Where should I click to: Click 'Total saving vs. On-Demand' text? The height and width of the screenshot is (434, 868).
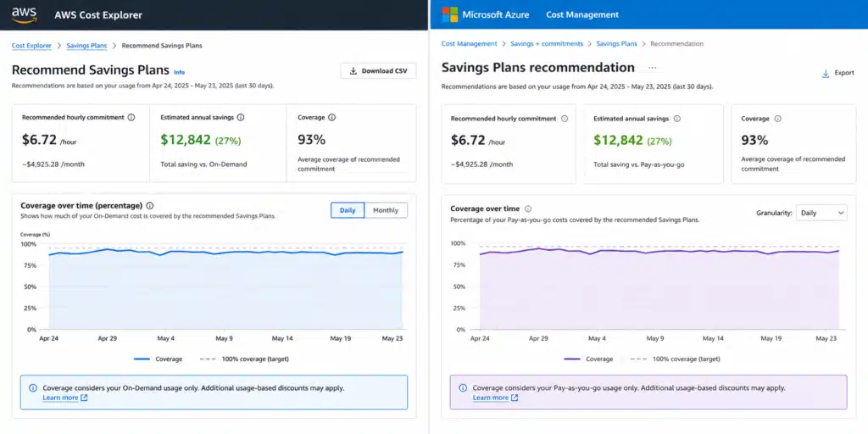click(x=203, y=164)
